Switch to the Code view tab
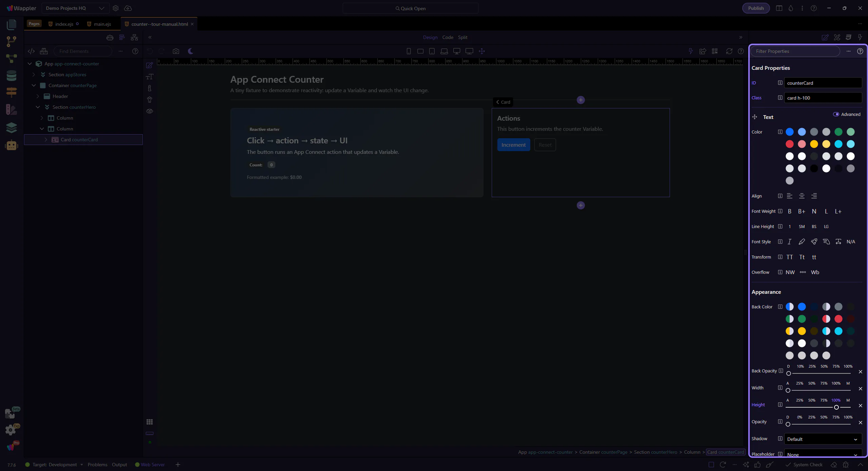 point(448,37)
